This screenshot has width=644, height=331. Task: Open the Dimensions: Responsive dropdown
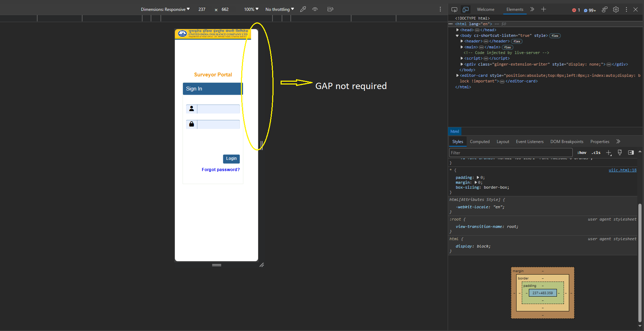pos(165,9)
